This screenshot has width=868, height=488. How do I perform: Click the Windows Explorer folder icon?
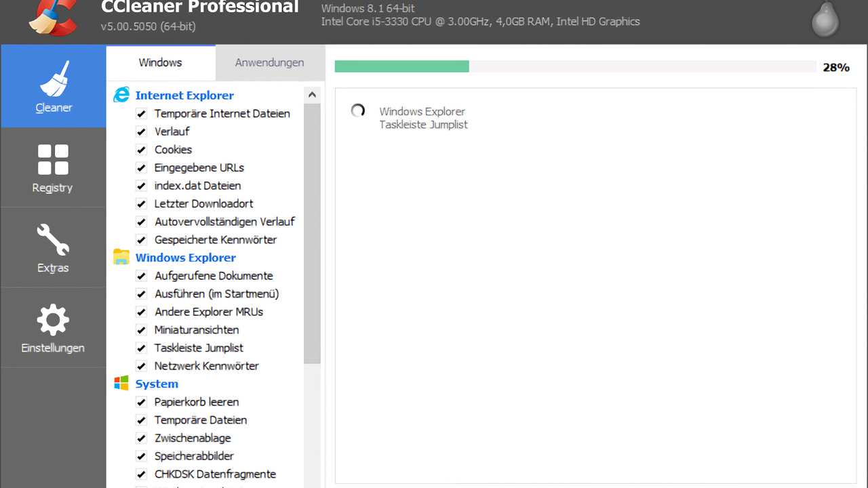[121, 257]
